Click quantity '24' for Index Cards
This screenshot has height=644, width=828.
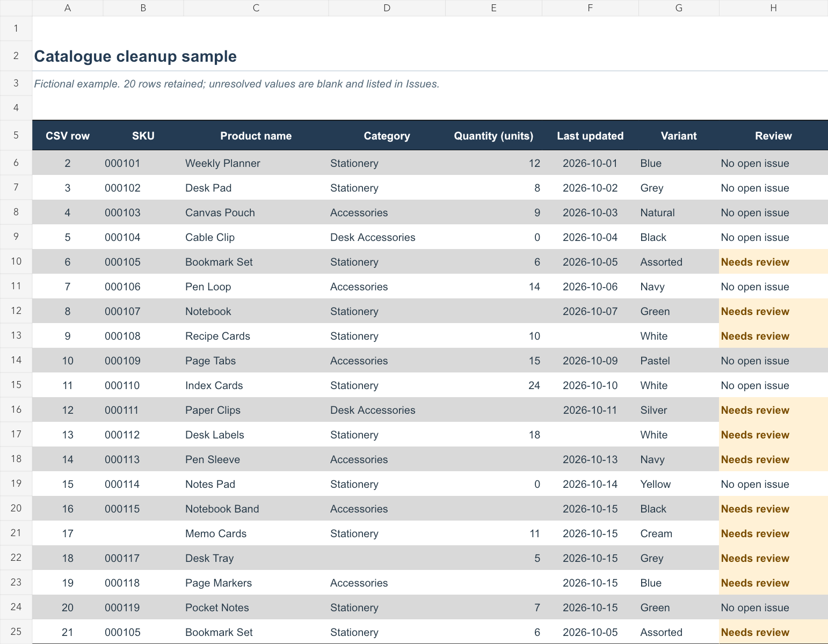pyautogui.click(x=494, y=385)
